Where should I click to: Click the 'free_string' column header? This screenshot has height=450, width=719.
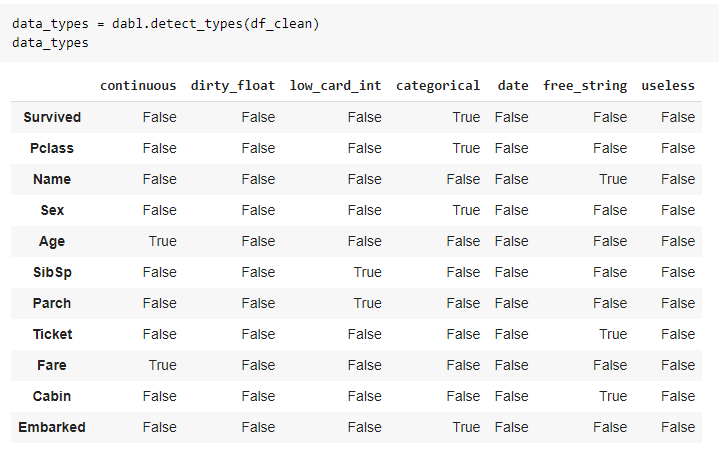pyautogui.click(x=585, y=86)
